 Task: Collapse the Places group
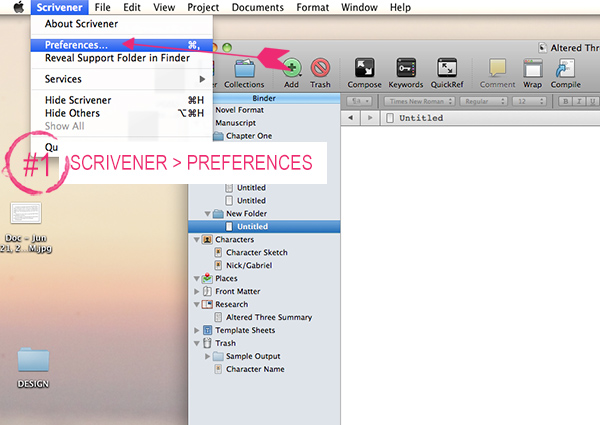click(196, 278)
